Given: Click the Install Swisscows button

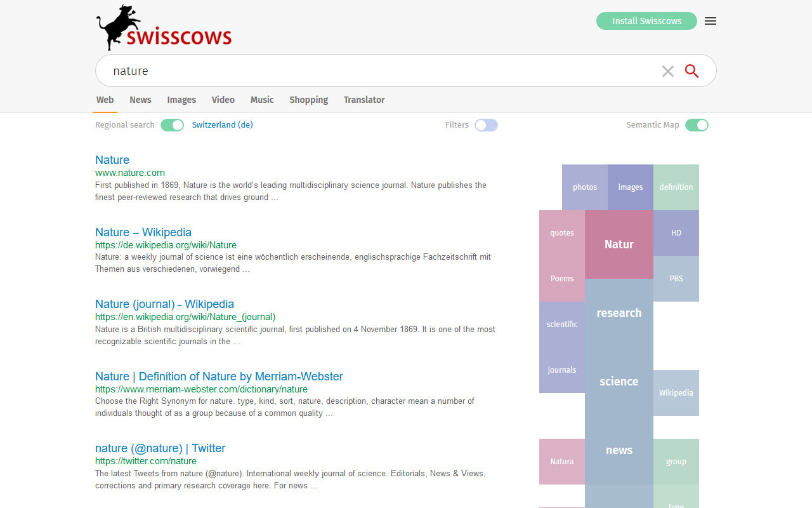Looking at the screenshot, I should pyautogui.click(x=646, y=21).
